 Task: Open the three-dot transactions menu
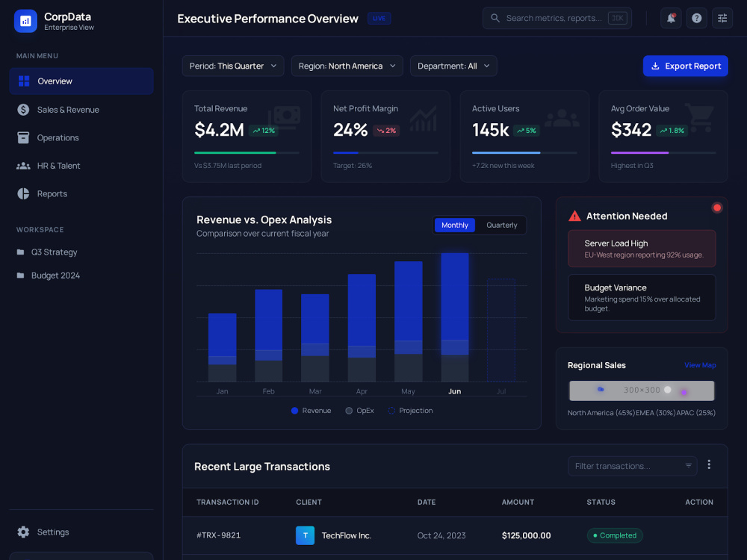[709, 464]
